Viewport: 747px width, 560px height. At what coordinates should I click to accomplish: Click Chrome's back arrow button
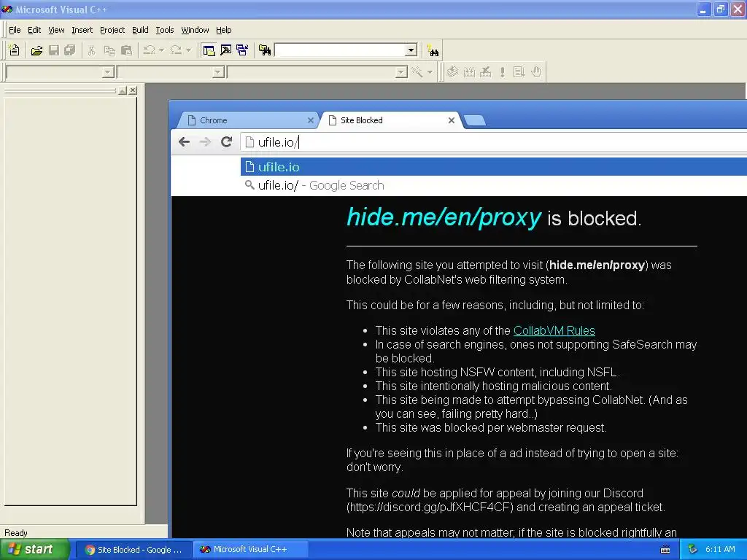point(185,142)
